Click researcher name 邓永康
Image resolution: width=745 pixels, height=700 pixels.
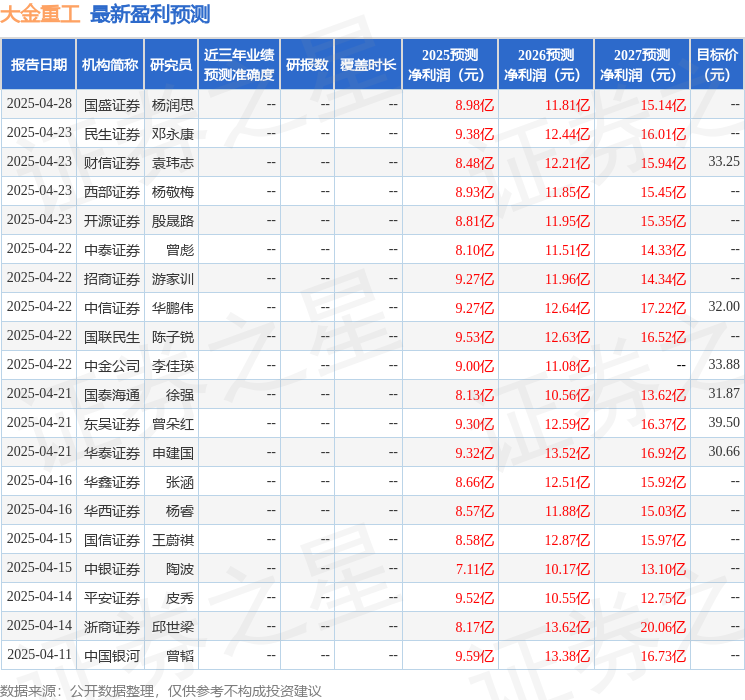[172, 134]
